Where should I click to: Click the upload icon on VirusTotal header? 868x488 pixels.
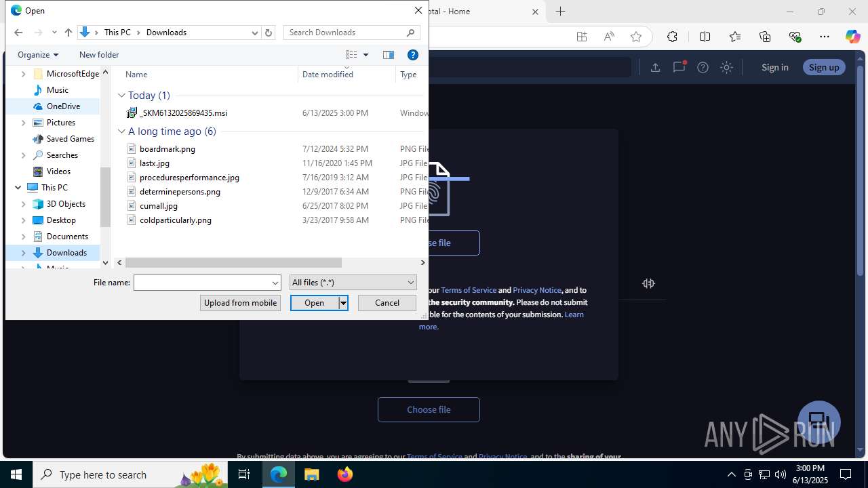[655, 67]
